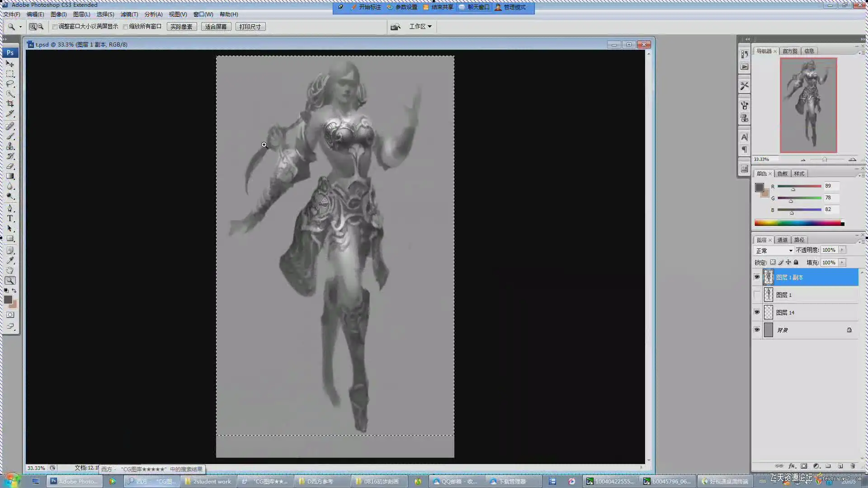Select the Lasso tool
868x488 pixels.
(x=10, y=84)
